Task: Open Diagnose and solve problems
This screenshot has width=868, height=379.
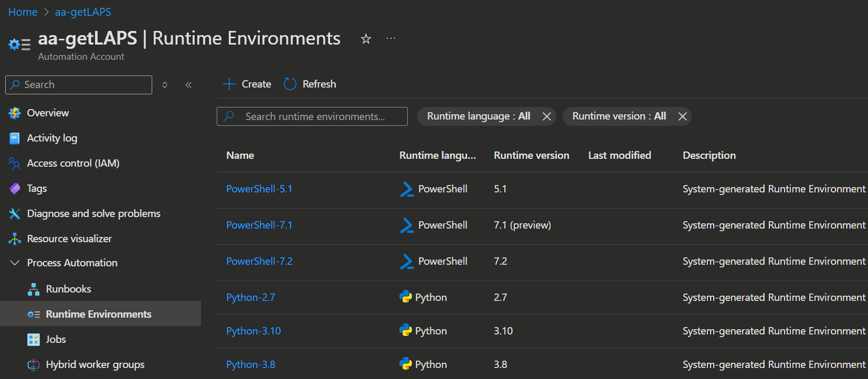Action: 93,213
